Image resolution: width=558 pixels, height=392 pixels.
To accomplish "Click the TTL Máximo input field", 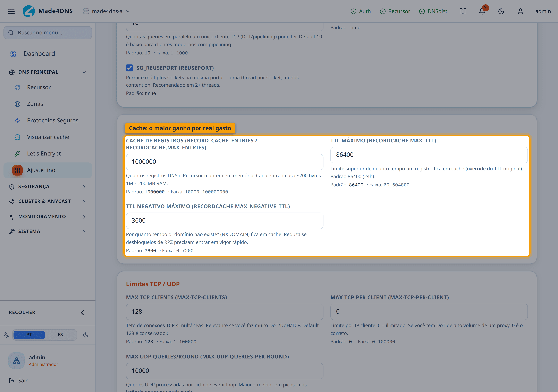I will [x=429, y=155].
